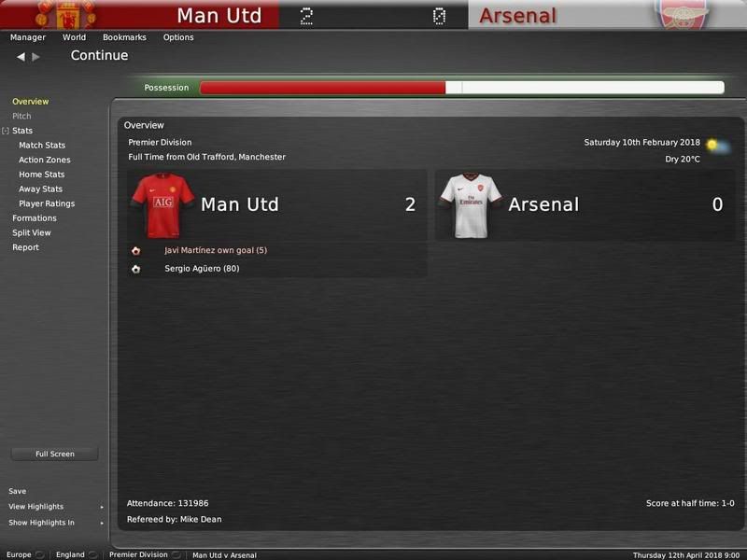Open the Manager menu
Image resolution: width=747 pixels, height=560 pixels.
[x=28, y=37]
